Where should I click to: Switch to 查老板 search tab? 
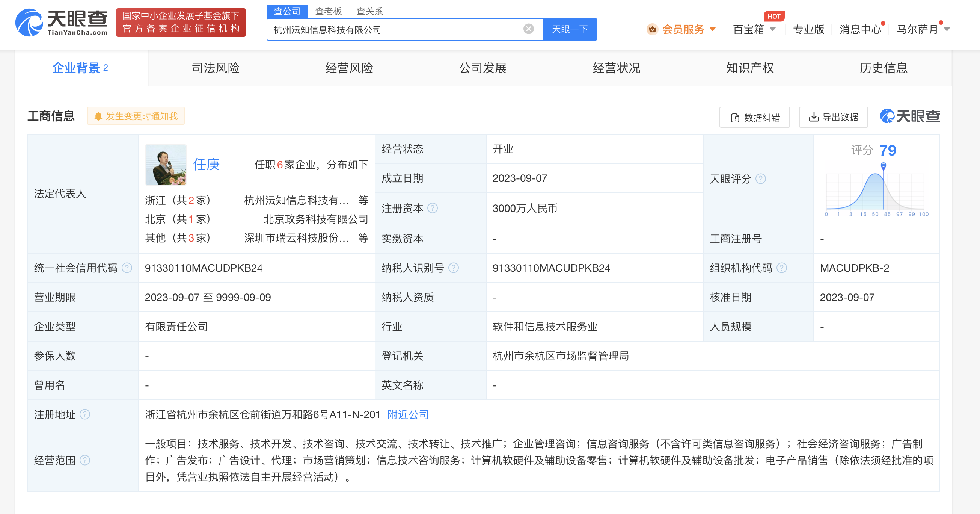pyautogui.click(x=328, y=11)
